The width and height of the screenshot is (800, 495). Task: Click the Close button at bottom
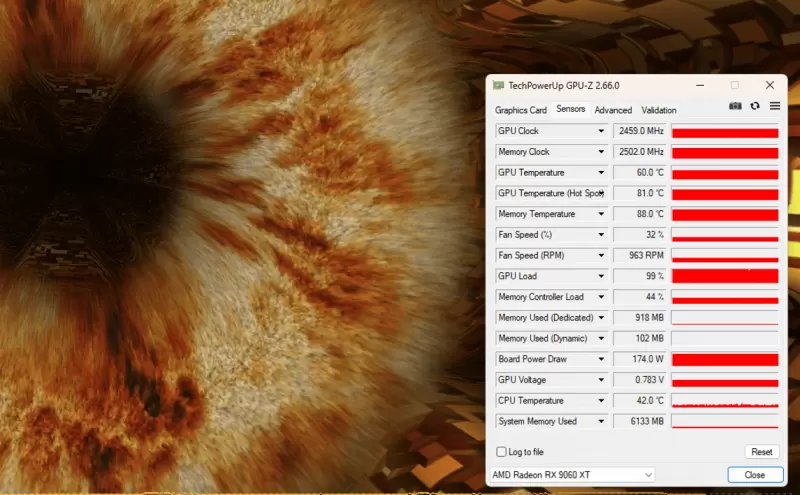point(754,474)
